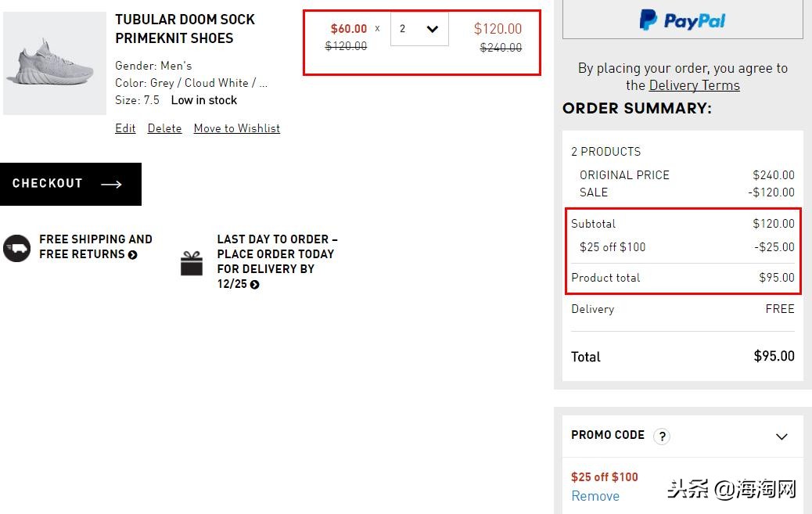This screenshot has height=514, width=812.
Task: Open the Delivery Terms link
Action: click(x=693, y=85)
